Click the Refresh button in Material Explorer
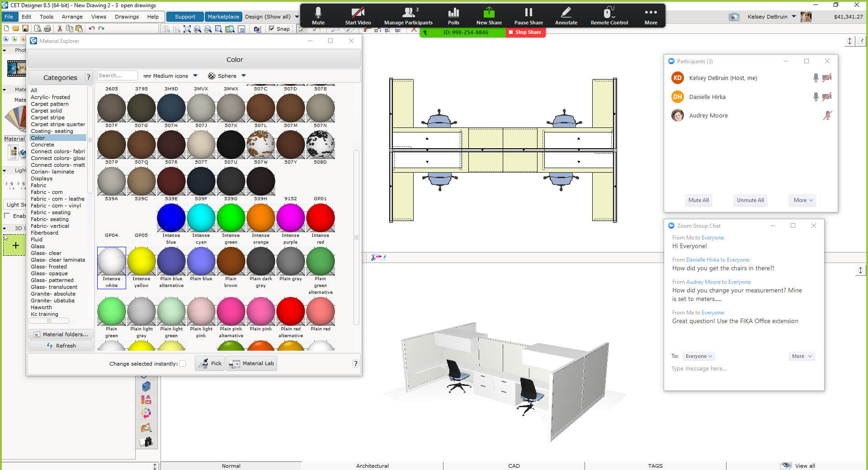Image resolution: width=868 pixels, height=470 pixels. [x=61, y=346]
